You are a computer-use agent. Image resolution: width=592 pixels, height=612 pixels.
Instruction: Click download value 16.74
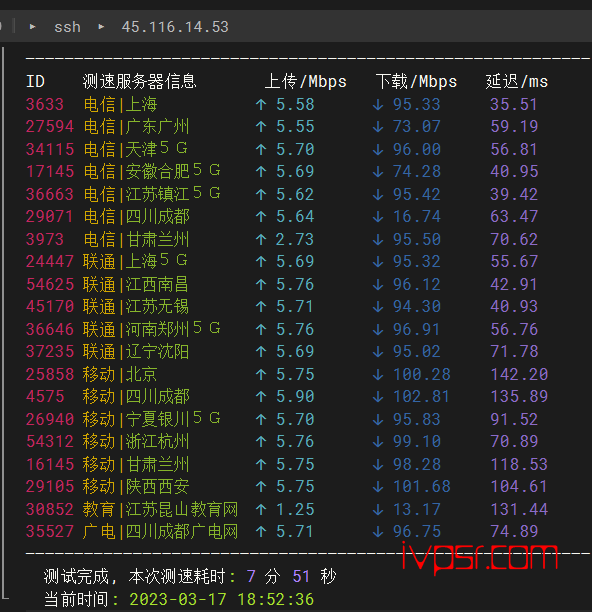coord(416,216)
